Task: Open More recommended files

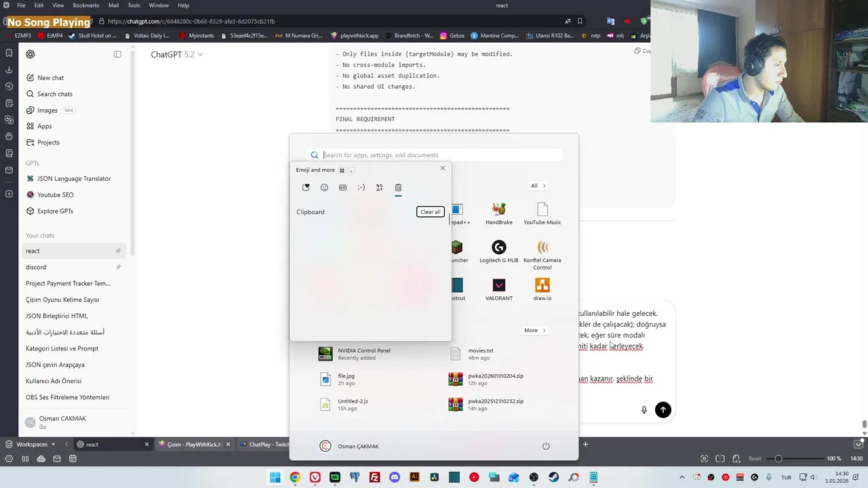Action: tap(535, 330)
